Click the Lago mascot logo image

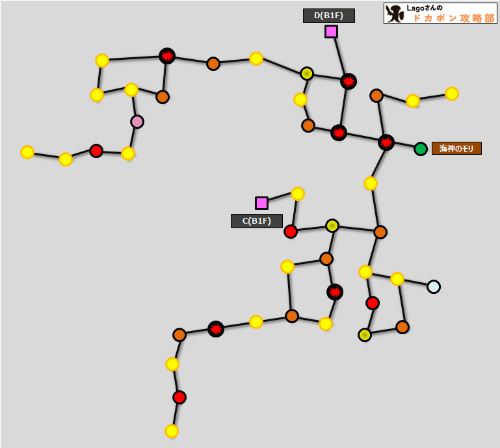coord(395,14)
